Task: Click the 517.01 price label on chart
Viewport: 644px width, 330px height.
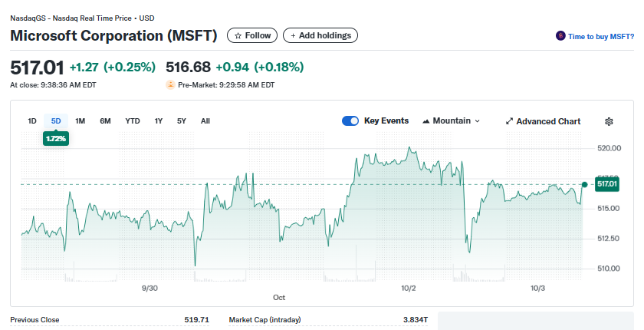Action: [606, 184]
